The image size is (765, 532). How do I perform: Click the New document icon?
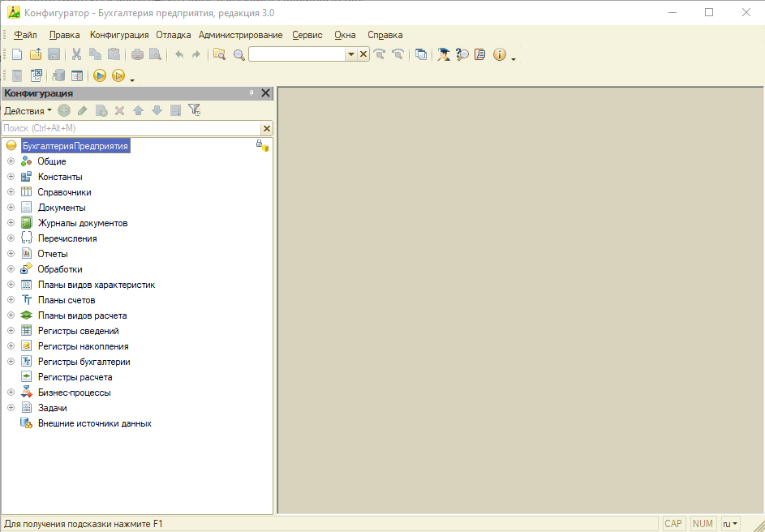17,54
